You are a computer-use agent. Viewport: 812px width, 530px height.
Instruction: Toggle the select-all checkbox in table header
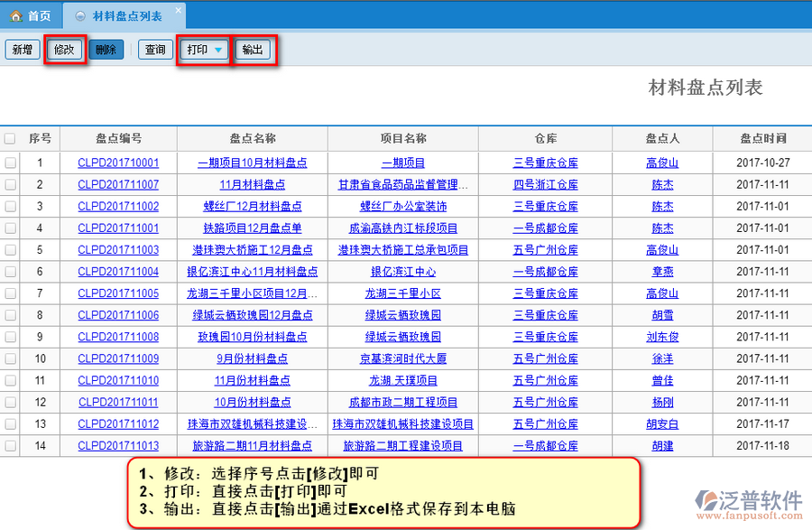10,139
